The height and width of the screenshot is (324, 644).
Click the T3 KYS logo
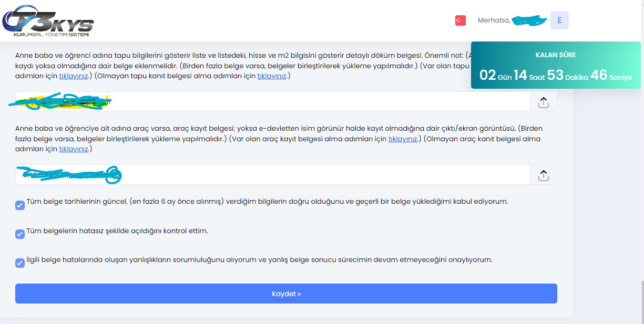click(48, 21)
